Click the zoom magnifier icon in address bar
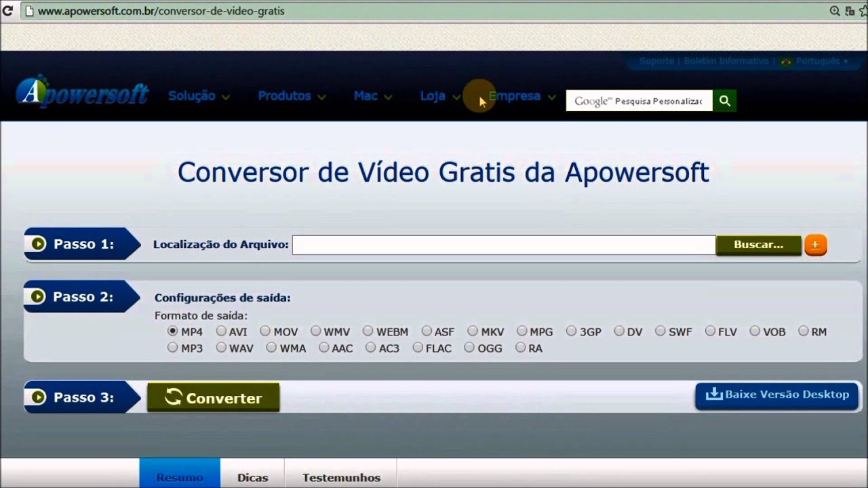The height and width of the screenshot is (488, 868). [835, 12]
